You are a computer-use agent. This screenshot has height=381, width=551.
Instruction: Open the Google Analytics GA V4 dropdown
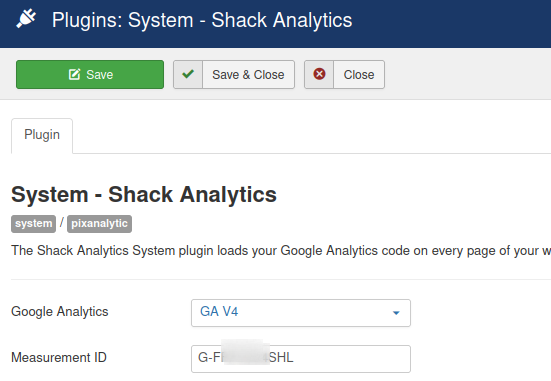(x=301, y=313)
